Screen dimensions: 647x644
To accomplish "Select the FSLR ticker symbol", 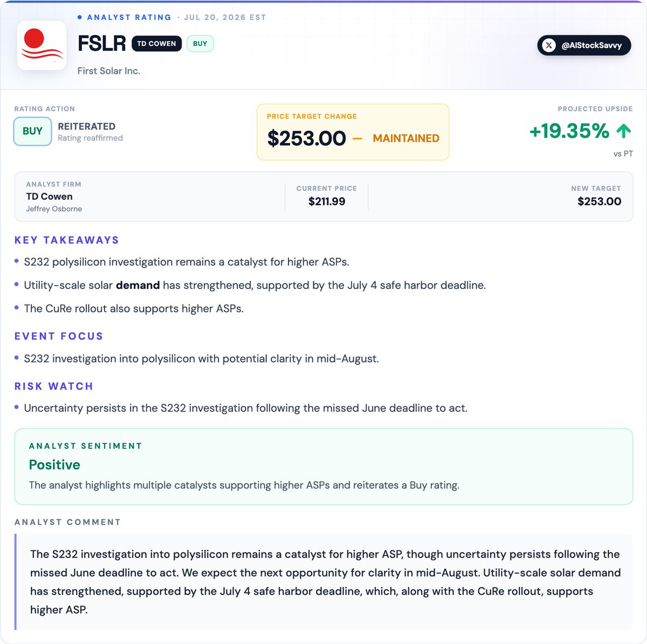I will click(x=102, y=44).
